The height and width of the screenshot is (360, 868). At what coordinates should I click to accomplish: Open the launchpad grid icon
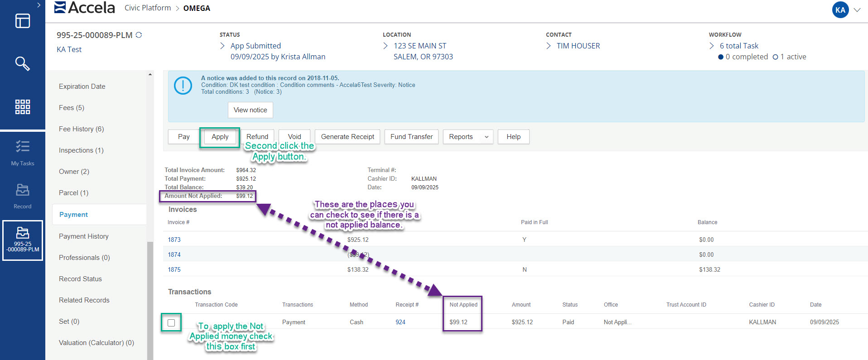22,107
